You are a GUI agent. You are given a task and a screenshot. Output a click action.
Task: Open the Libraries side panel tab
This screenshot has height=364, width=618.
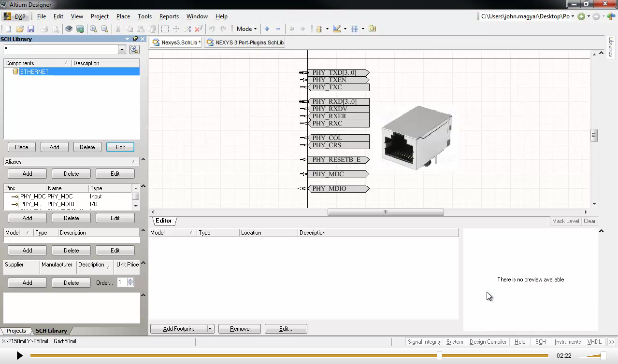click(x=611, y=48)
